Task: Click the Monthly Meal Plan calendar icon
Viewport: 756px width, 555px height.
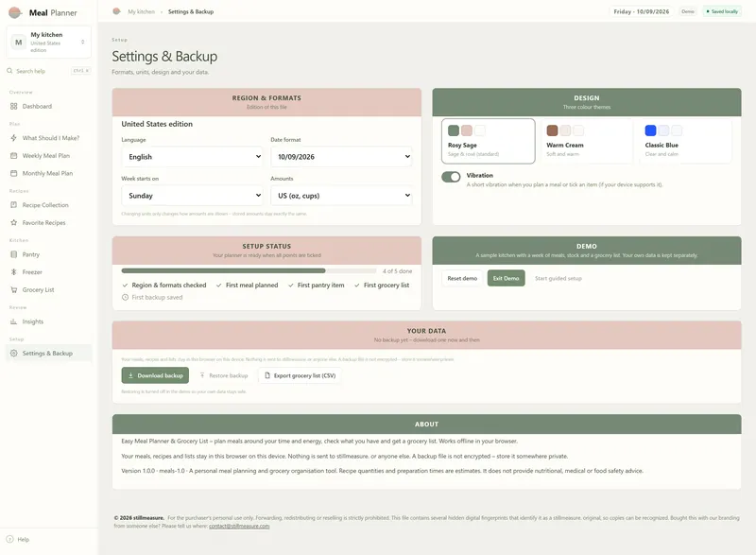Action: click(13, 173)
